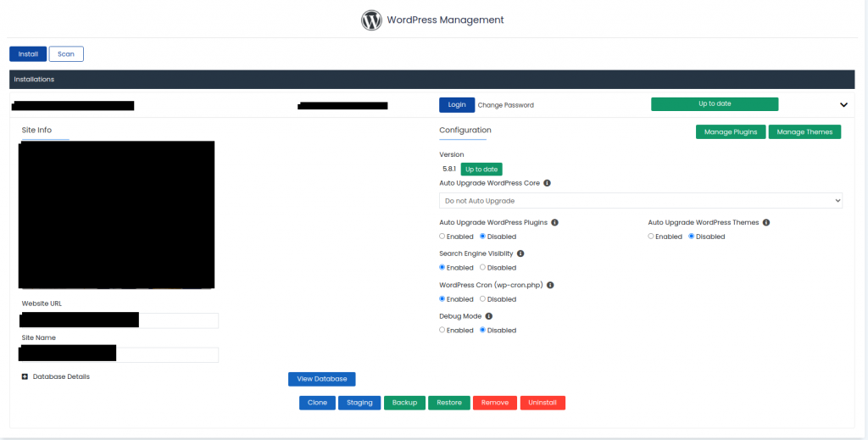
Task: Collapse installation row with chevron arrow
Action: [843, 104]
